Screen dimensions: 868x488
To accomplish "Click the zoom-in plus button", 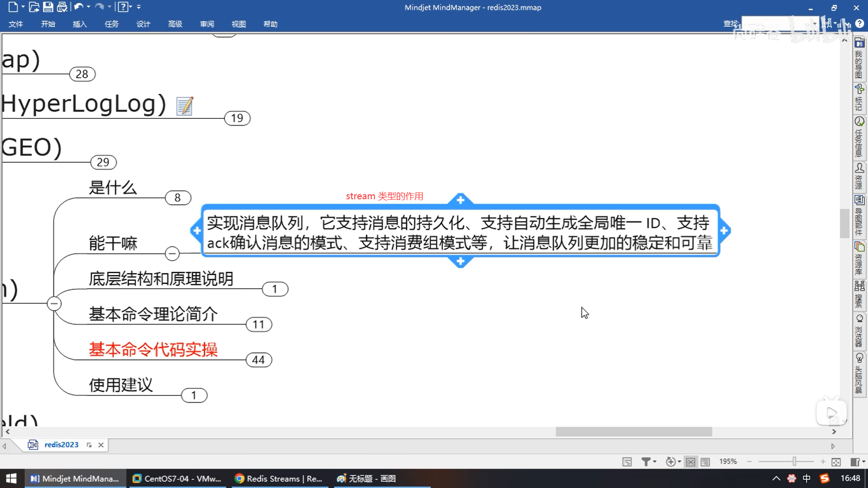I will 823,461.
